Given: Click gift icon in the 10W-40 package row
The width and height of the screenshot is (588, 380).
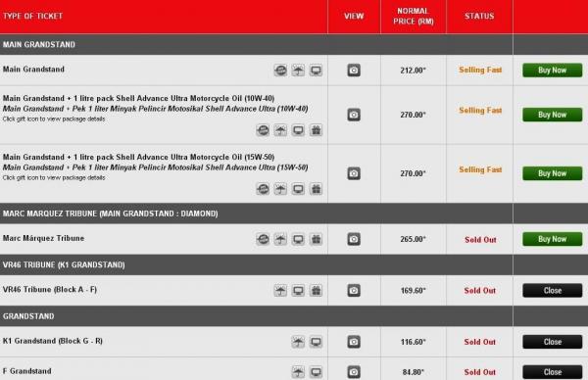Looking at the screenshot, I should click(317, 130).
